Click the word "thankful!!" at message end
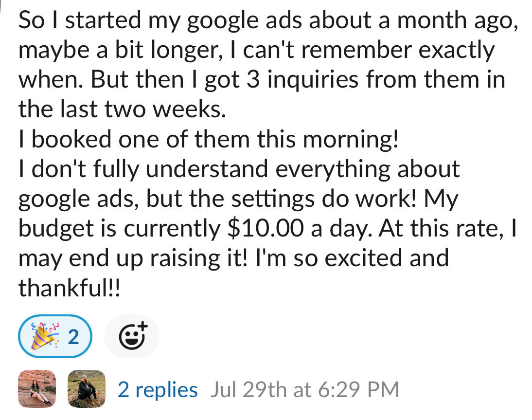The image size is (532, 420). pyautogui.click(x=69, y=288)
